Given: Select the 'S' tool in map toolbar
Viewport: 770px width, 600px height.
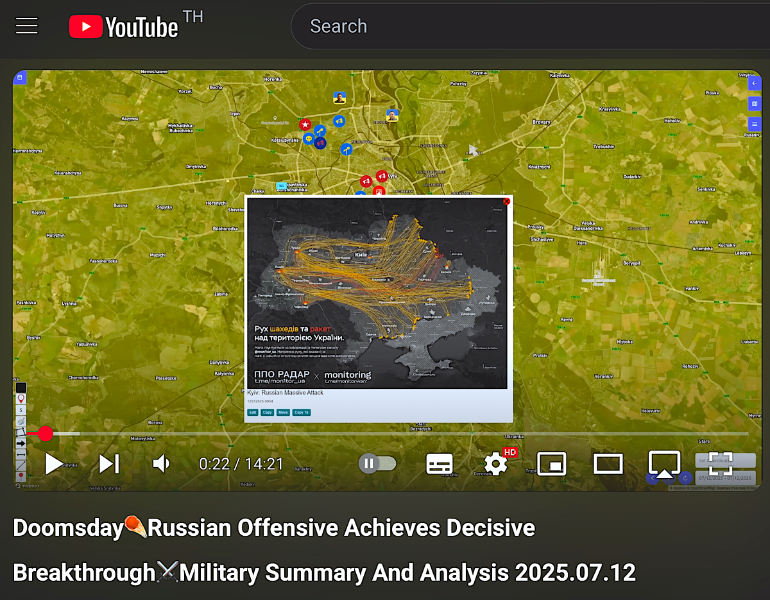Looking at the screenshot, I should click(21, 410).
